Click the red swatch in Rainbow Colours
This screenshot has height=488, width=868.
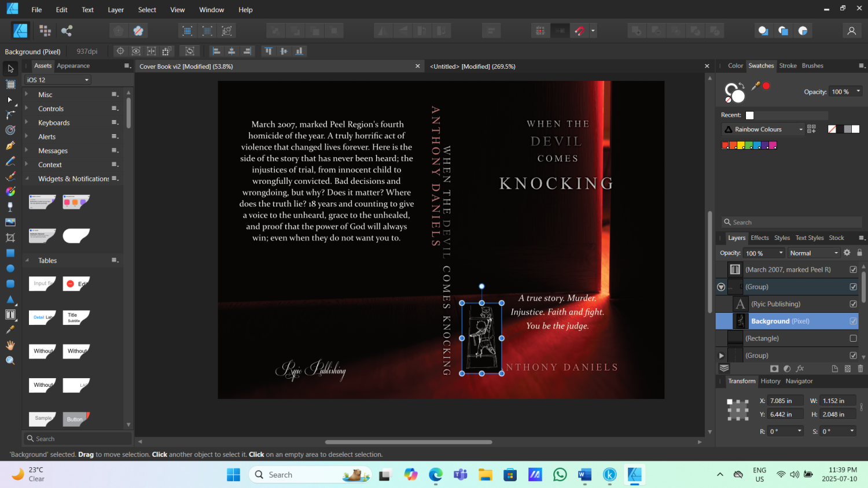[x=726, y=145]
